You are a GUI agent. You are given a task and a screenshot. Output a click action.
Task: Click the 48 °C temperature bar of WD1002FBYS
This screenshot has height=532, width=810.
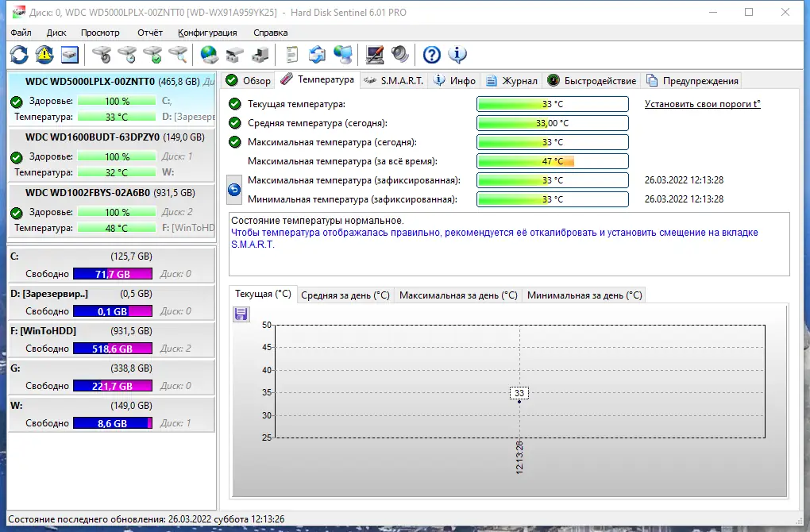pos(116,228)
